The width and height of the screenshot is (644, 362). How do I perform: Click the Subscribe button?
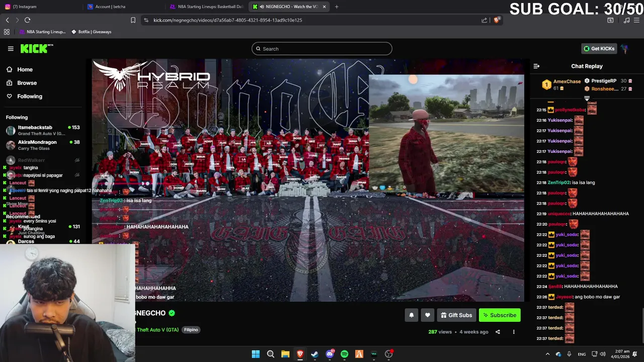coord(500,315)
